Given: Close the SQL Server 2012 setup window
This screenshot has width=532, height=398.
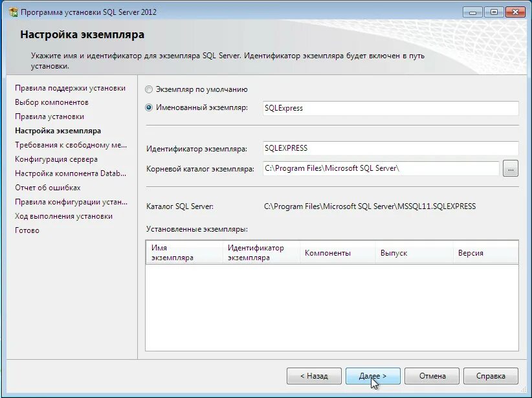Looking at the screenshot, I should click(515, 12).
